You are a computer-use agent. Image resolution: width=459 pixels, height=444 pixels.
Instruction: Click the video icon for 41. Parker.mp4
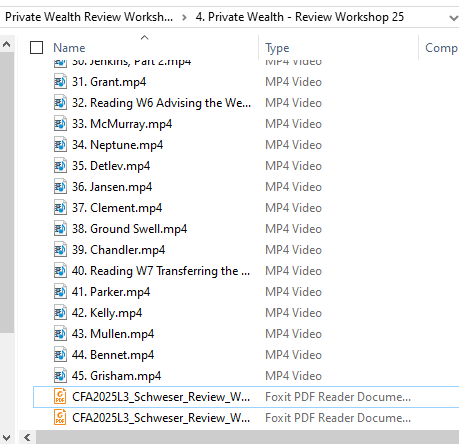(60, 292)
